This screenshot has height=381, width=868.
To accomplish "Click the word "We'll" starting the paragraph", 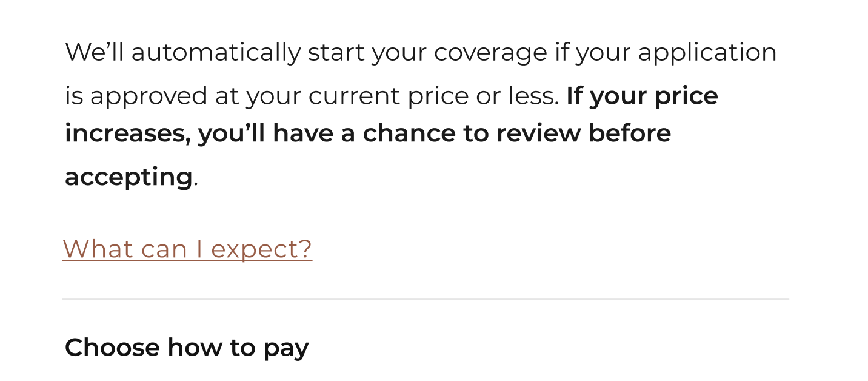I will pyautogui.click(x=95, y=52).
